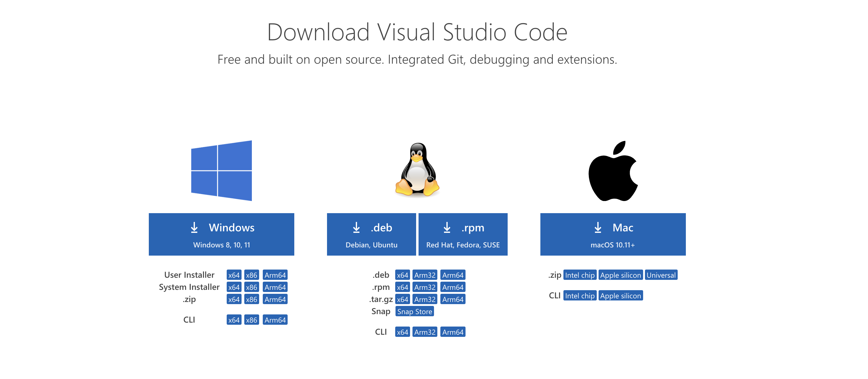This screenshot has width=868, height=379.
Task: Get the Windows CLI x64 build
Action: coord(234,320)
